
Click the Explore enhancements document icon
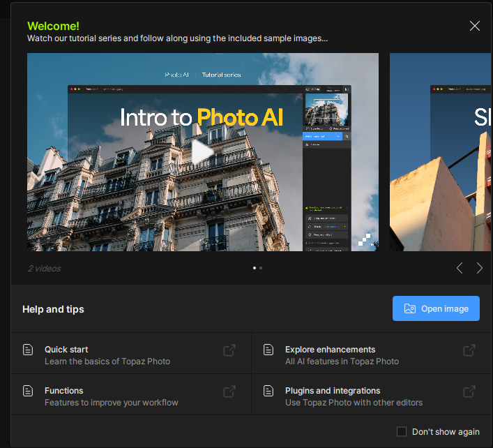[x=268, y=350]
